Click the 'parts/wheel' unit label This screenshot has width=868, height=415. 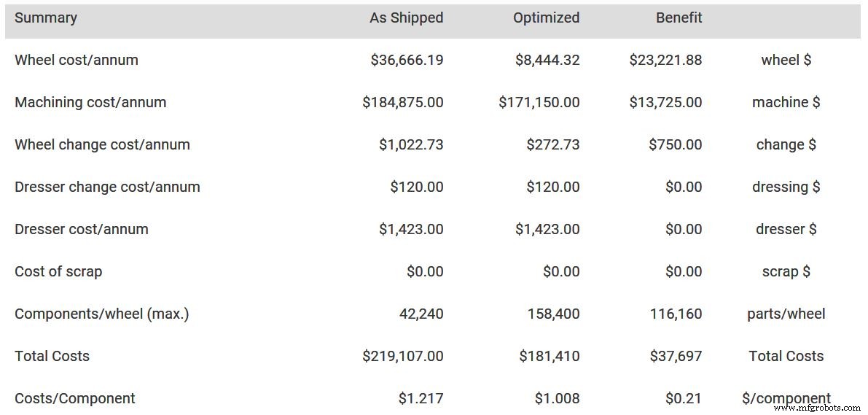click(786, 314)
